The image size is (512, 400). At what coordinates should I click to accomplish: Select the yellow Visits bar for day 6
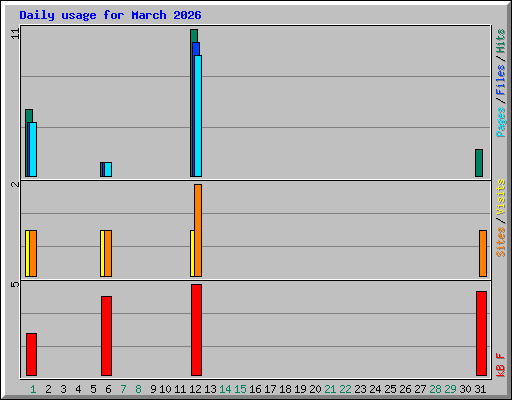102,253
